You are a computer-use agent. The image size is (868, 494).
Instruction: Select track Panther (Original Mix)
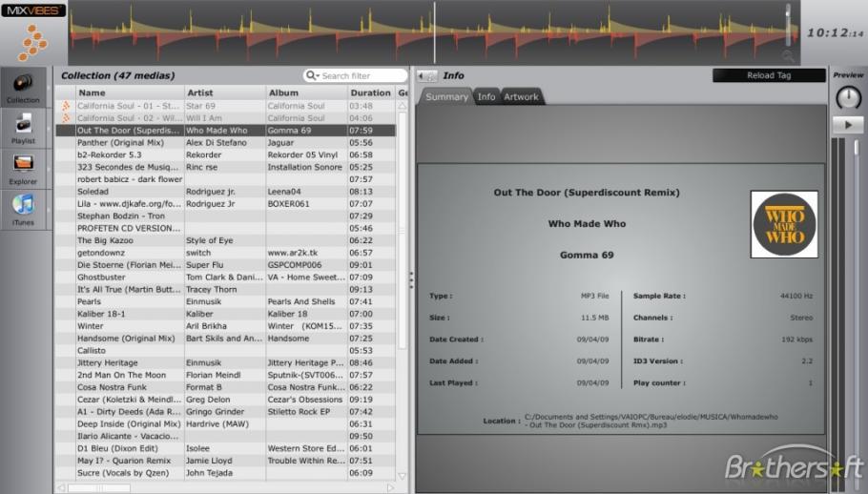click(x=226, y=143)
